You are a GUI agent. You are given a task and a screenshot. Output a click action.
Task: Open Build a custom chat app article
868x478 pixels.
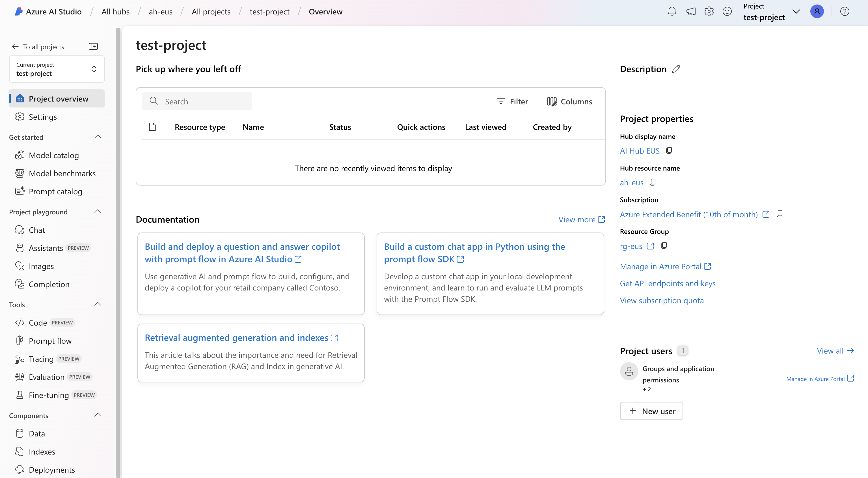click(x=474, y=253)
